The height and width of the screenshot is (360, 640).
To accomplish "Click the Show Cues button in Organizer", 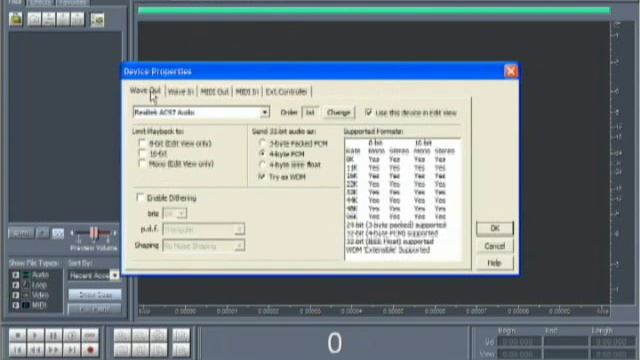I will click(x=94, y=295).
